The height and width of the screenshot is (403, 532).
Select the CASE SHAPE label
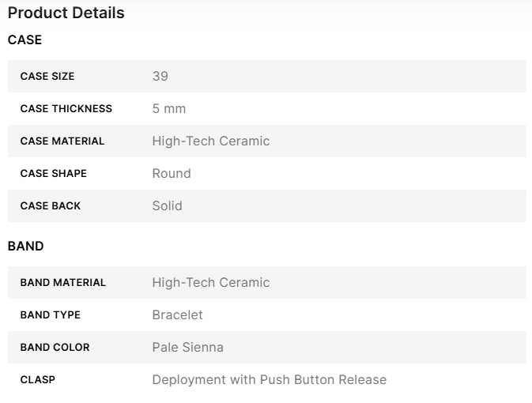point(54,174)
